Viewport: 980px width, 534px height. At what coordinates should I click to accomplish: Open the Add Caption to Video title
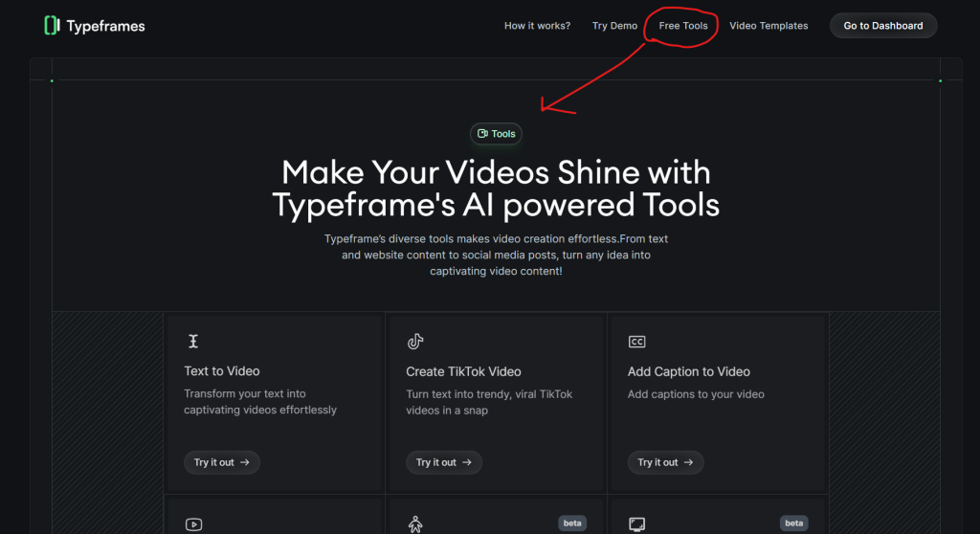click(689, 371)
